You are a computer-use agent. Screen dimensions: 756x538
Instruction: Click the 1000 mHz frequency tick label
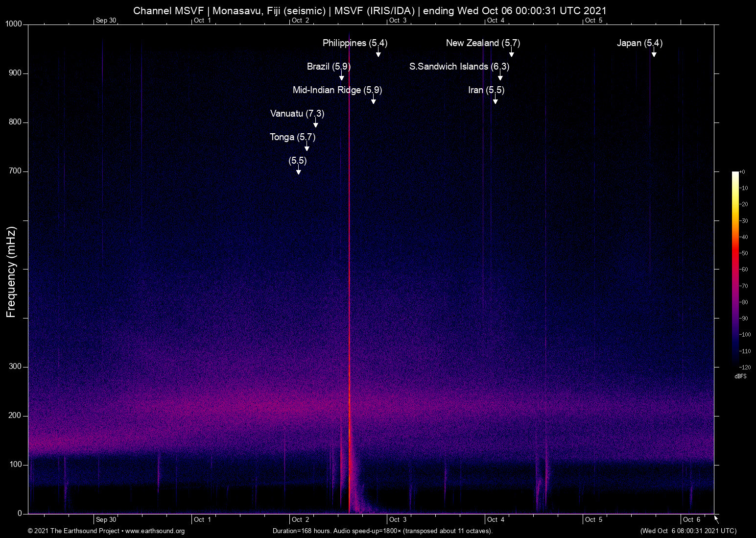point(14,24)
